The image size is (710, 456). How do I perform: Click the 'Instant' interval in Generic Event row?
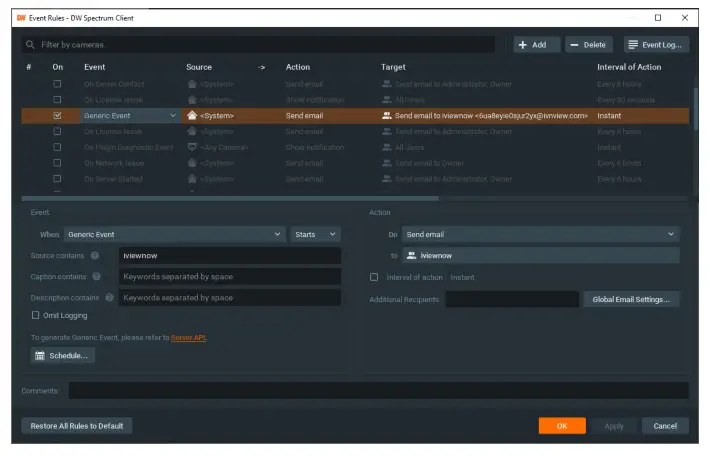click(x=609, y=115)
